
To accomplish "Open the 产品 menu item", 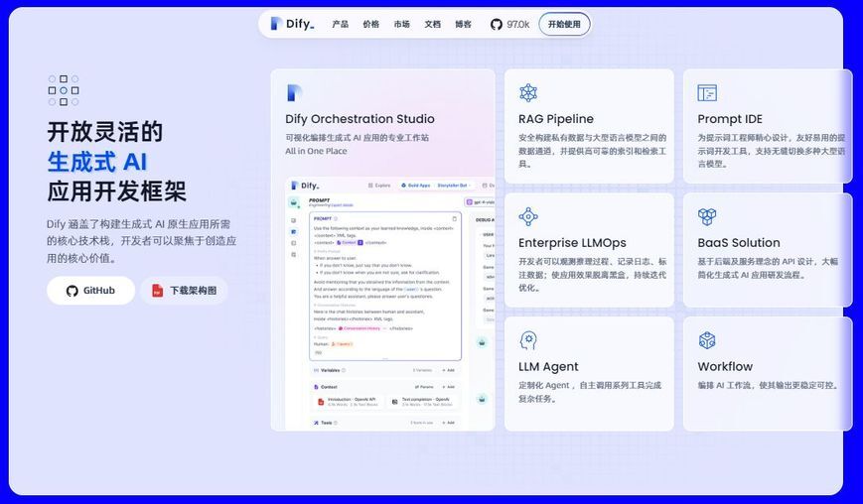I will point(341,24).
